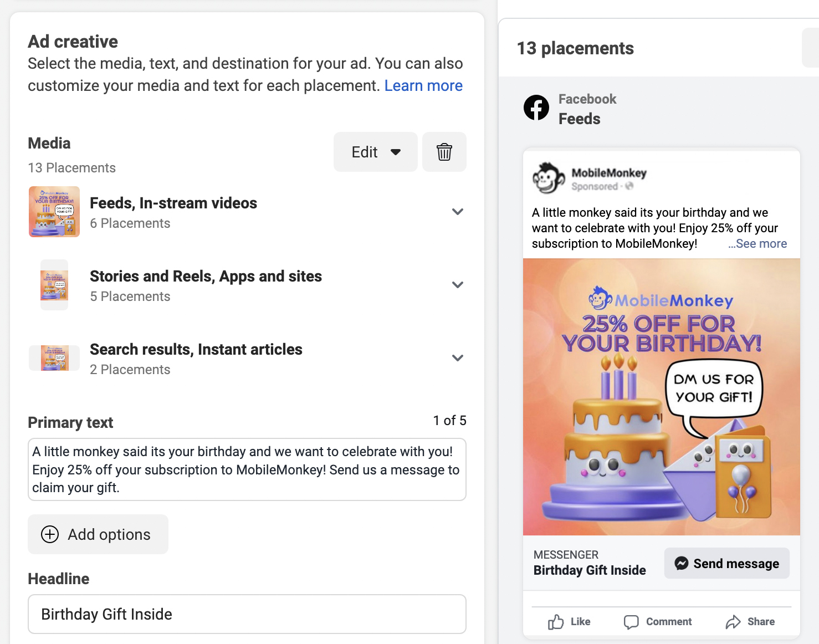This screenshot has height=644, width=819.
Task: Expand Search results, Instant articles placements
Action: click(458, 358)
